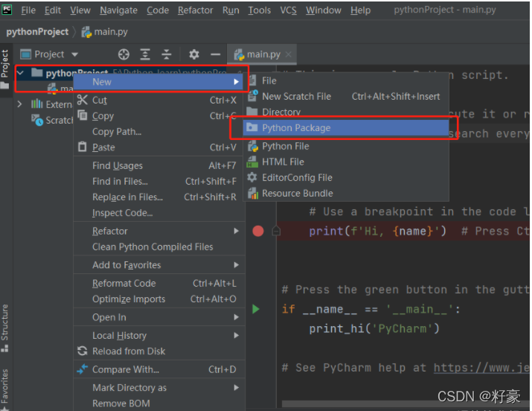Select Python Package from New submenu

tap(346, 127)
